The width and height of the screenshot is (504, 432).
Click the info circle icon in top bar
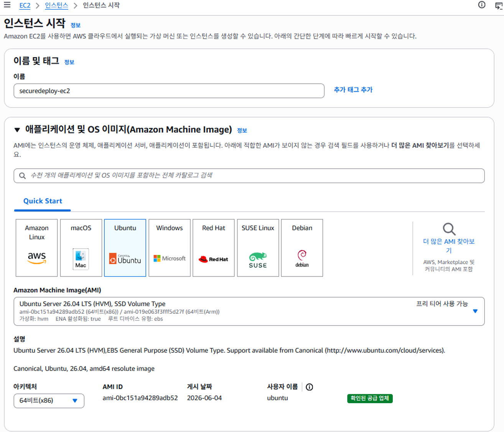click(482, 5)
